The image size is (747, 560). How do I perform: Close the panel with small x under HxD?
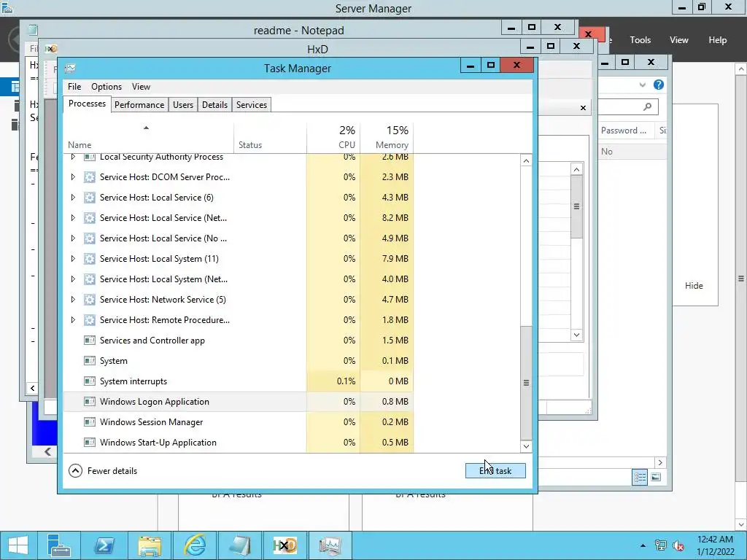coord(583,108)
